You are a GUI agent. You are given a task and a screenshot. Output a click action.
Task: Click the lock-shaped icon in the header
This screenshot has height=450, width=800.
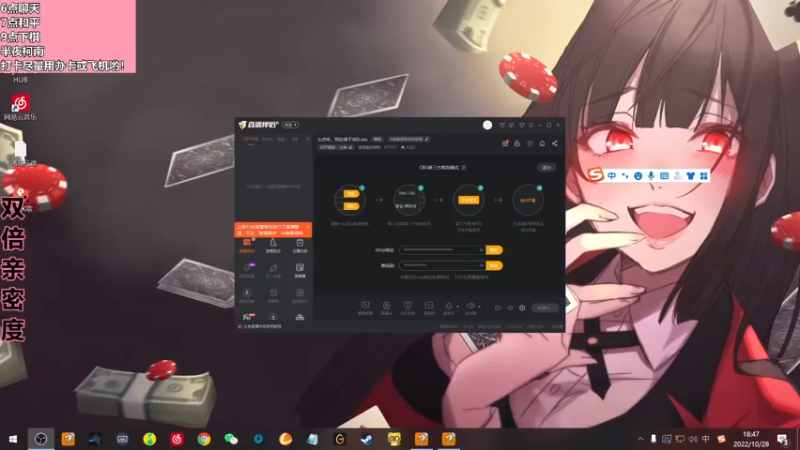[x=517, y=143]
